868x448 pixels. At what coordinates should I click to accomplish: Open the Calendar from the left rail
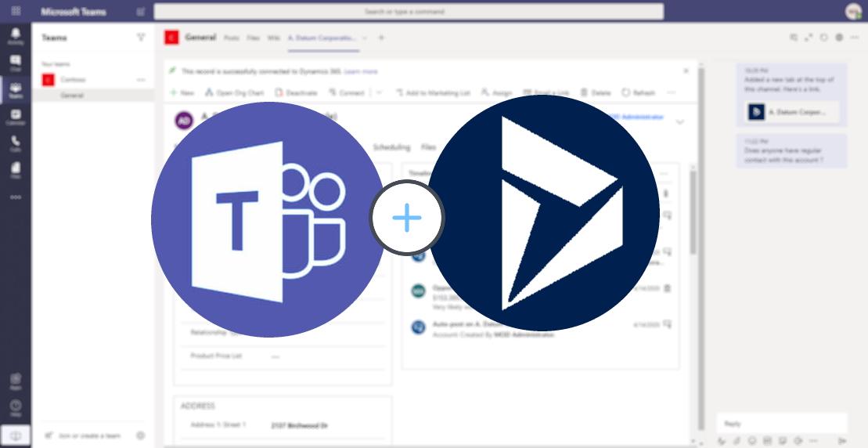16,116
